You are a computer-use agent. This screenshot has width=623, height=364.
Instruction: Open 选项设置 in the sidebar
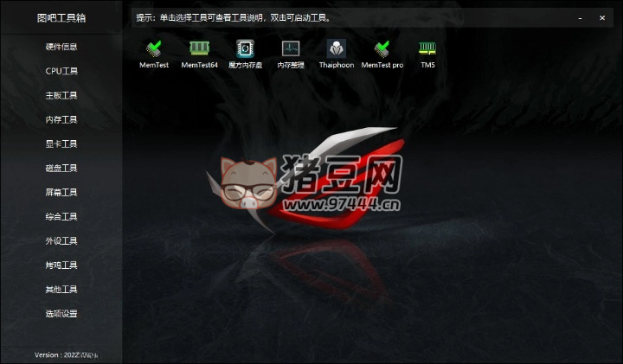click(x=61, y=313)
